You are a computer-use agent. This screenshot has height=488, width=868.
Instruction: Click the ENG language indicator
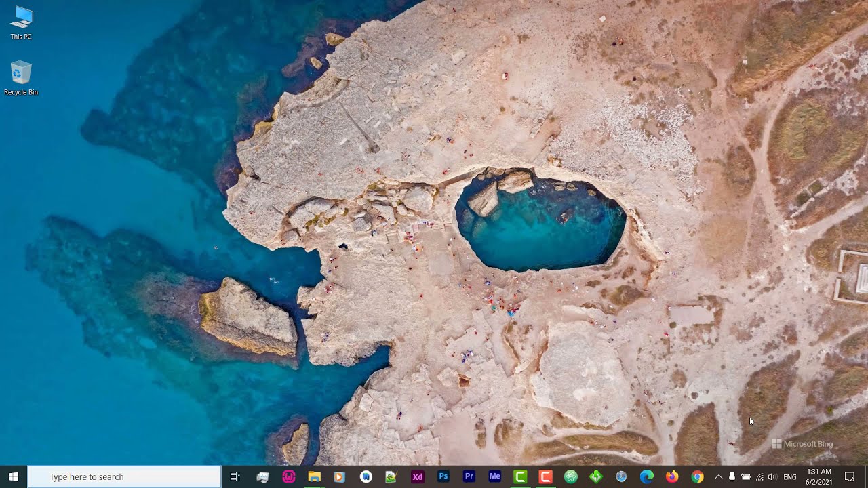pos(790,477)
